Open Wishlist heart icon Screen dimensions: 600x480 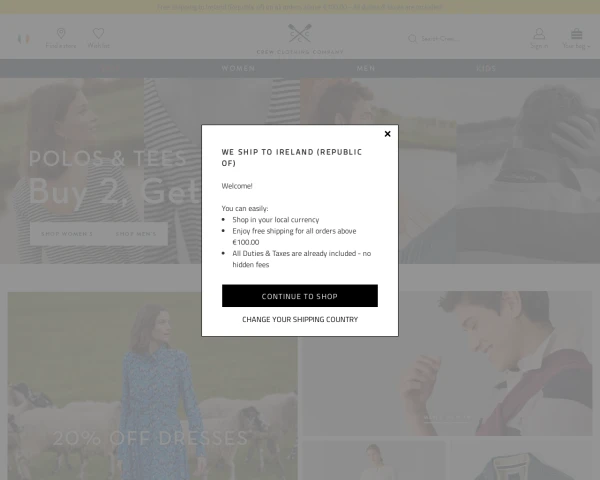(x=98, y=33)
